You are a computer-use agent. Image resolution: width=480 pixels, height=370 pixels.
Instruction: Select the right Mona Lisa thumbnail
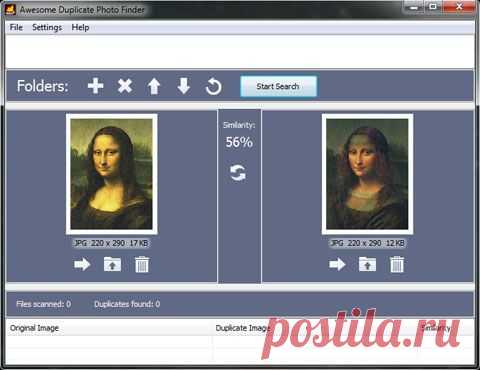pyautogui.click(x=367, y=174)
